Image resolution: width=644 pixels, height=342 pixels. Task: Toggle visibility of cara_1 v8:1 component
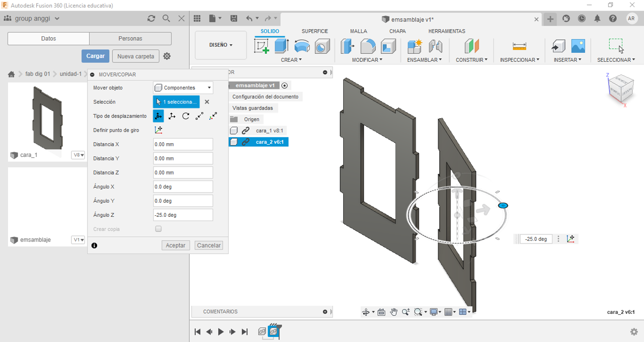pyautogui.click(x=234, y=131)
